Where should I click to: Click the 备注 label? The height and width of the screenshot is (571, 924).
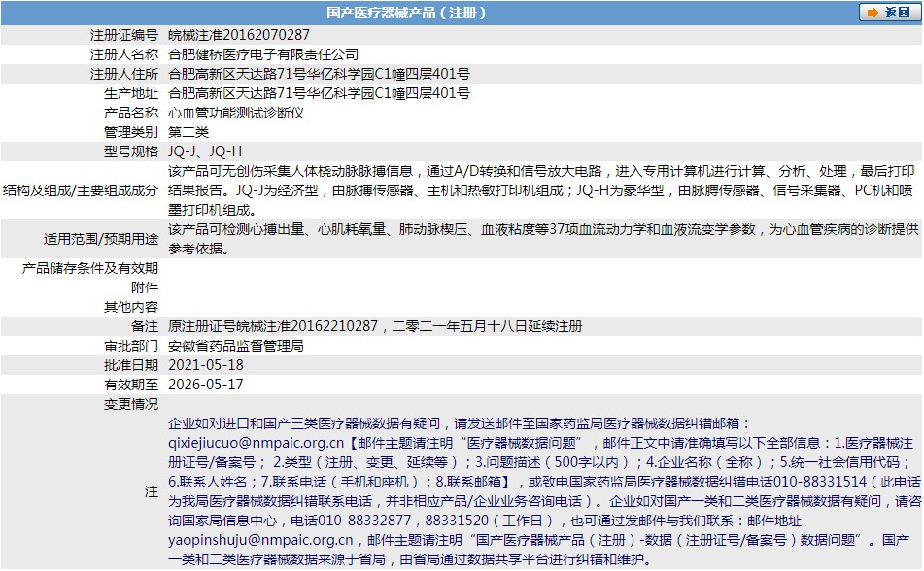click(145, 326)
